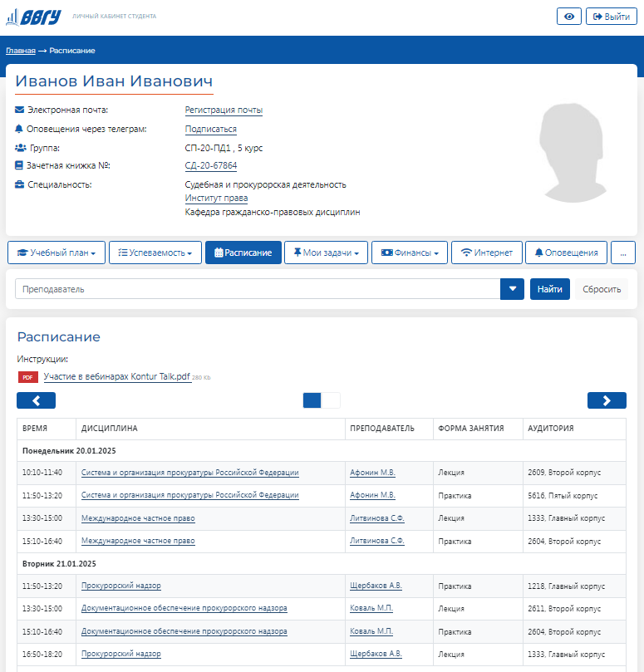Expand the Успеваемость dropdown menu
The image size is (644, 672).
point(155,253)
